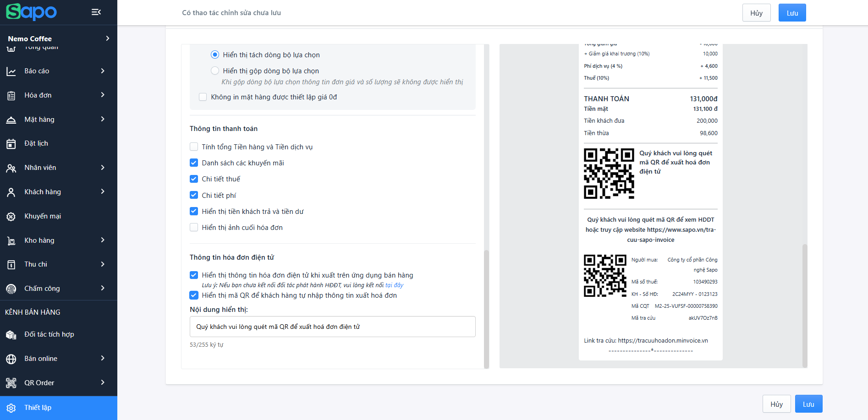Toggle 'Hiển thị thông tin hóa đơn điện tử' checkbox

[x=194, y=275]
